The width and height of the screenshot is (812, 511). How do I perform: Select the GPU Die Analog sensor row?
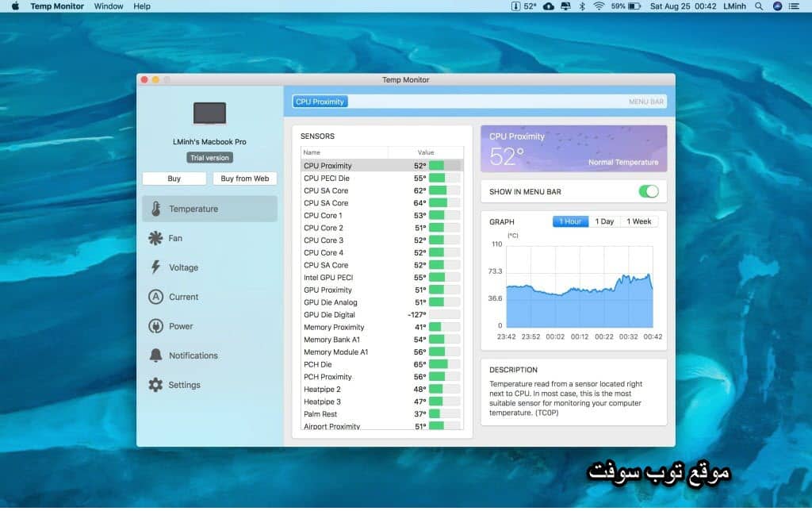pos(381,302)
